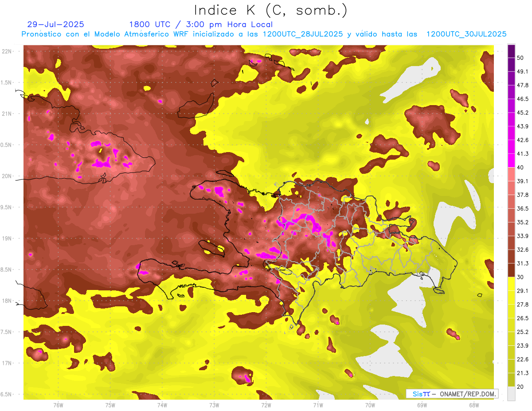Screen dimensions: 532x411
Task: Click the colorbar value "22.6"
Action: tap(523, 360)
